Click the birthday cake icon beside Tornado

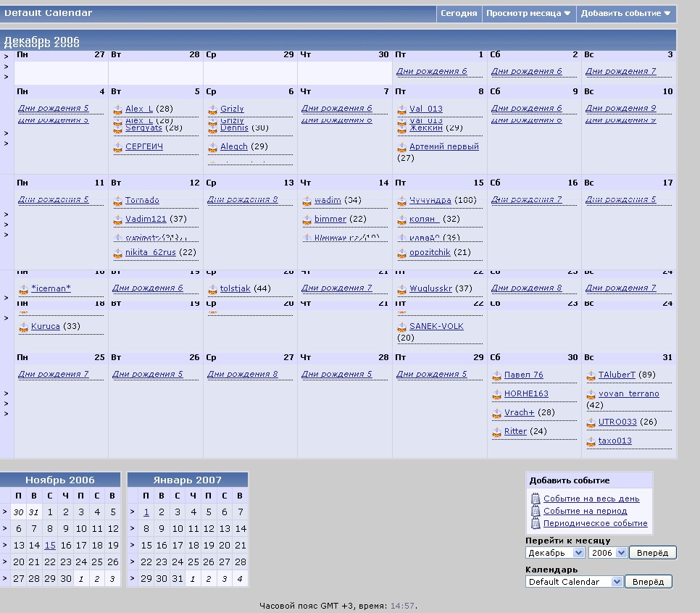(x=117, y=201)
